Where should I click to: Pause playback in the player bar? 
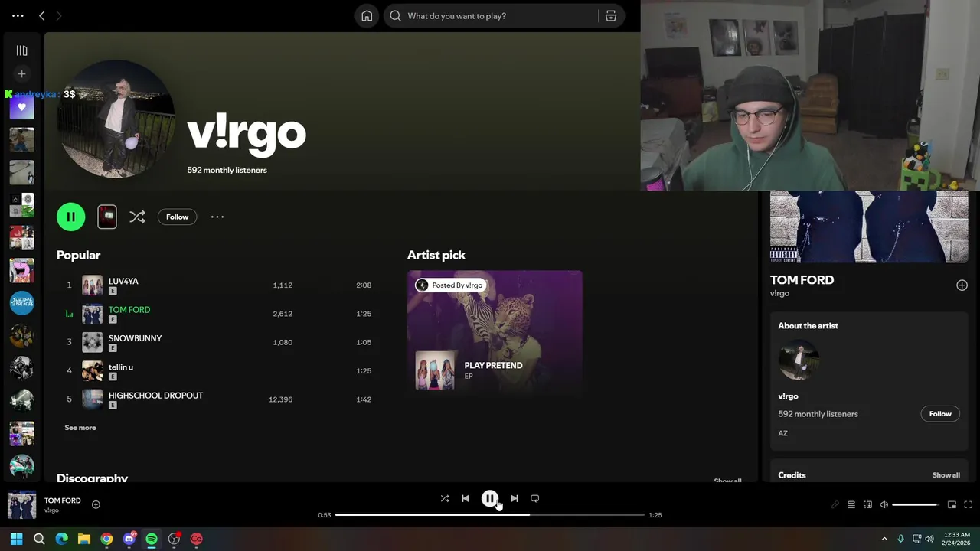pyautogui.click(x=490, y=498)
